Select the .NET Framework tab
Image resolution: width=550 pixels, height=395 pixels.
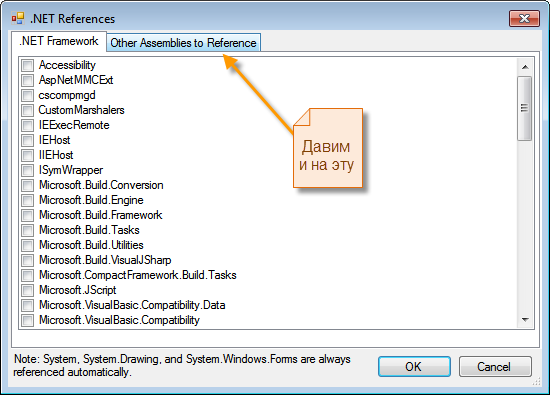[59, 41]
